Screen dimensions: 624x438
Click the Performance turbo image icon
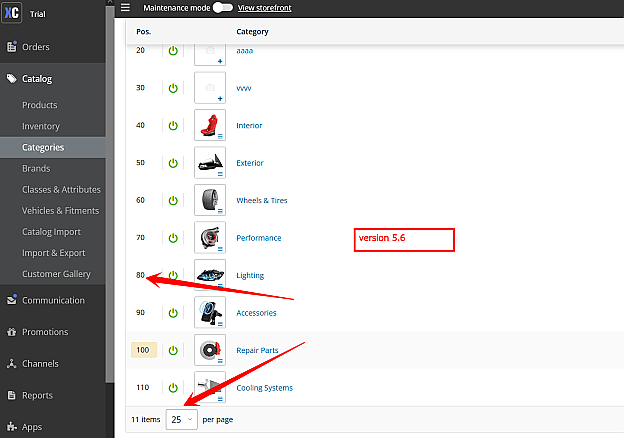[210, 238]
